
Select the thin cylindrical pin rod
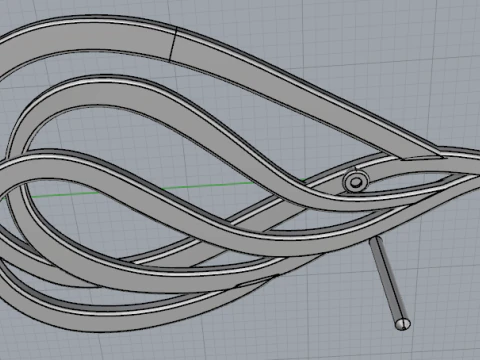click(389, 283)
